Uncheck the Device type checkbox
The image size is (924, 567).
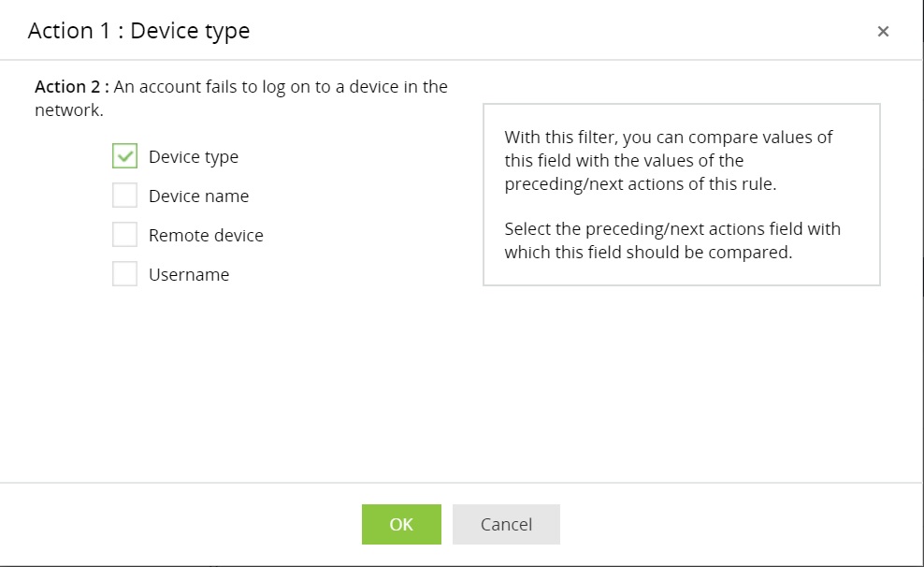(125, 156)
